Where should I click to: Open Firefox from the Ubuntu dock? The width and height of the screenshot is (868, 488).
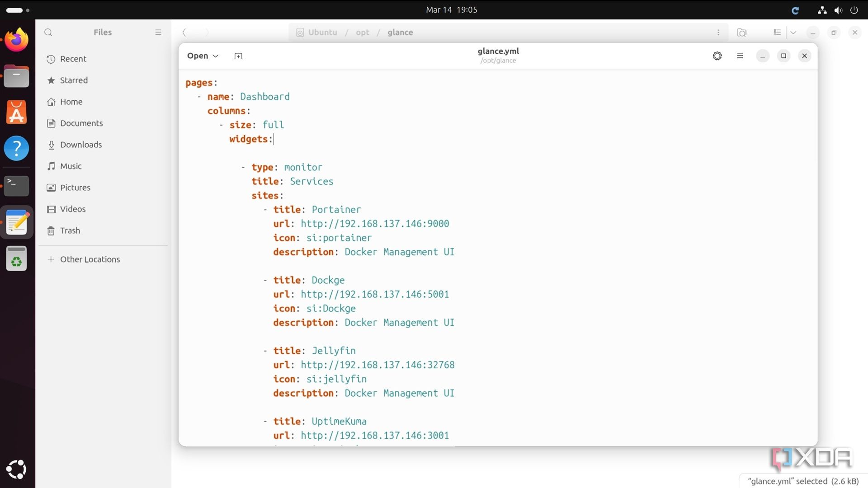click(17, 40)
